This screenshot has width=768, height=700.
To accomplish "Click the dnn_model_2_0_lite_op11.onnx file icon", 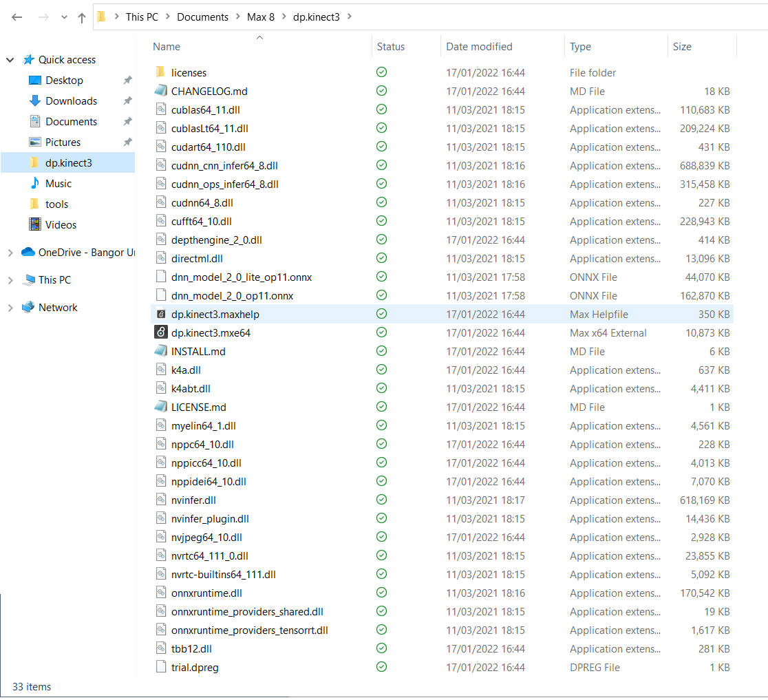I will pyautogui.click(x=160, y=277).
